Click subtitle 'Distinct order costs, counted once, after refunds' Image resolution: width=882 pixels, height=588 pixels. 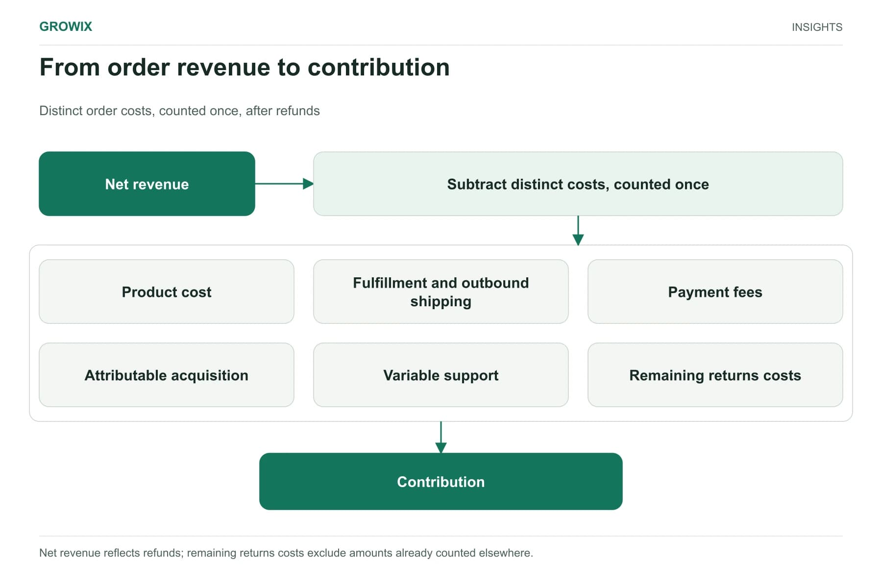179,111
